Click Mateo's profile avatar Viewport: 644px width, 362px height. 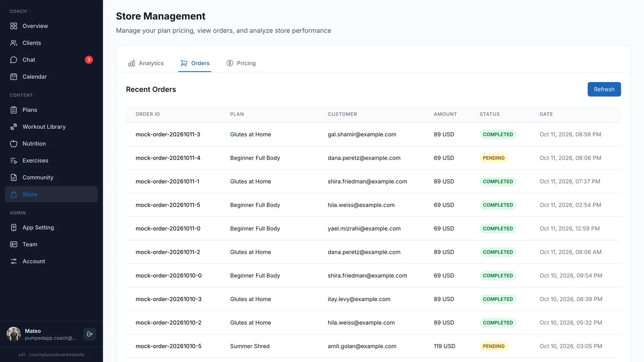(x=14, y=334)
